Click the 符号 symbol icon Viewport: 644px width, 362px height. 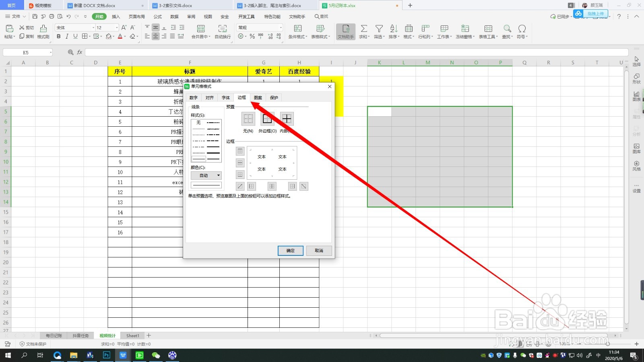click(522, 28)
